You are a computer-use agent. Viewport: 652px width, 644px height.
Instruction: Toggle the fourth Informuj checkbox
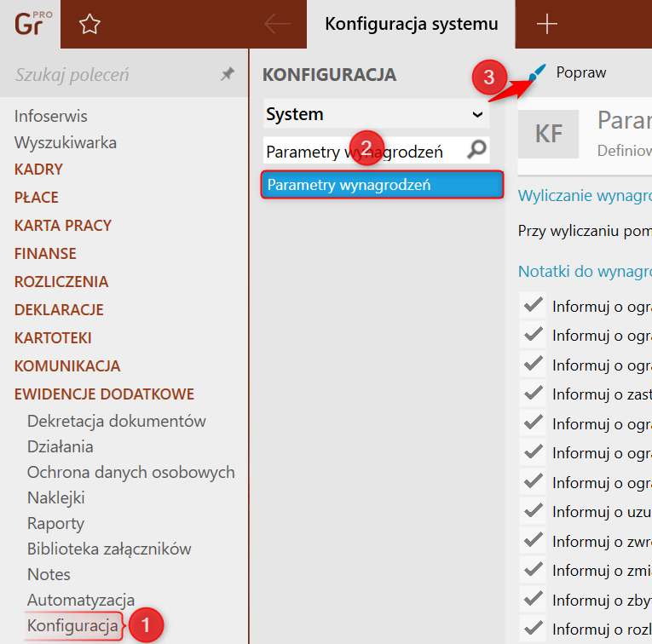coord(534,394)
